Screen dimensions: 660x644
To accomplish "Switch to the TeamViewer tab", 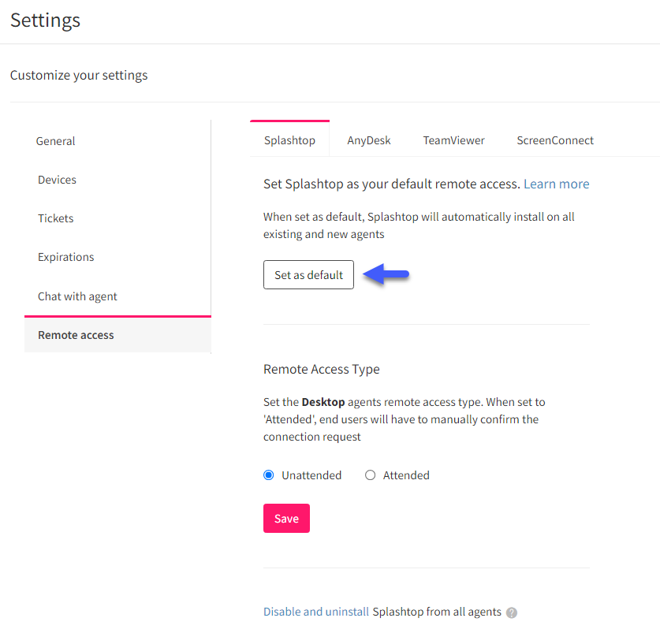I will 453,140.
